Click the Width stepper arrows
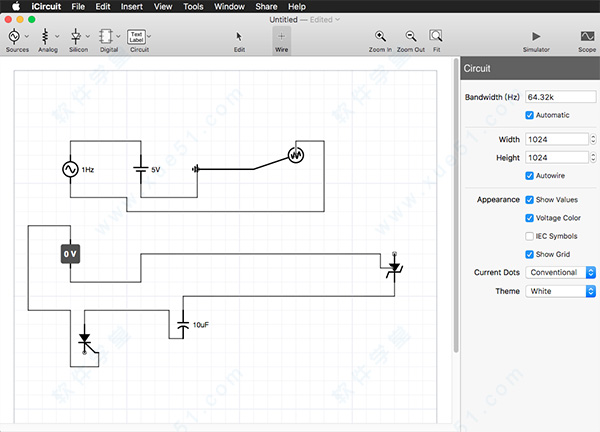600x432 pixels. click(x=593, y=139)
